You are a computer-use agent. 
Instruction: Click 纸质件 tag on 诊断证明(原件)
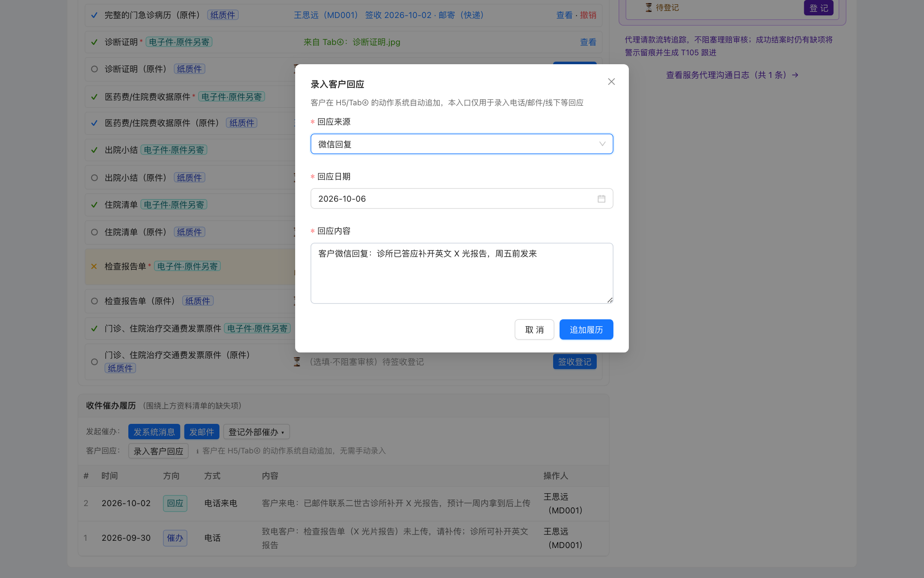click(190, 69)
